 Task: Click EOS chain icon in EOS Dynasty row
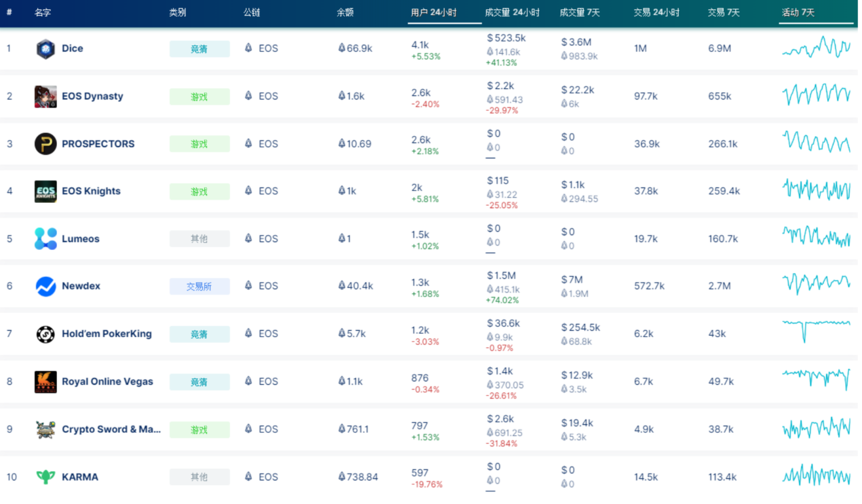(248, 96)
